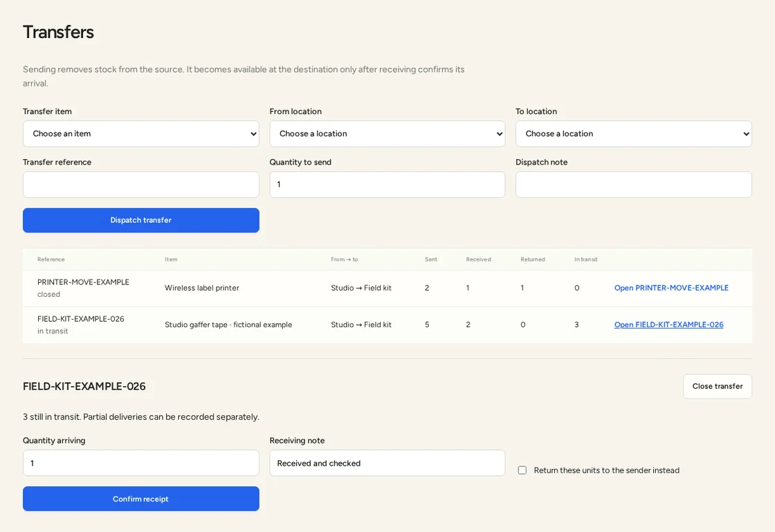
Task: Expand the From location dropdown
Action: point(387,134)
